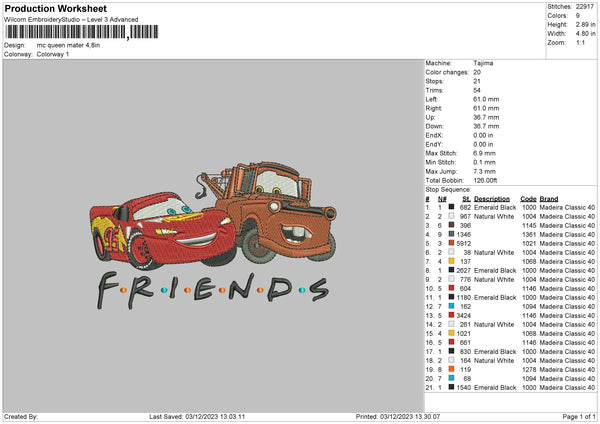Click the Natural White description in stop 14
The height and width of the screenshot is (424, 600).
(x=494, y=325)
